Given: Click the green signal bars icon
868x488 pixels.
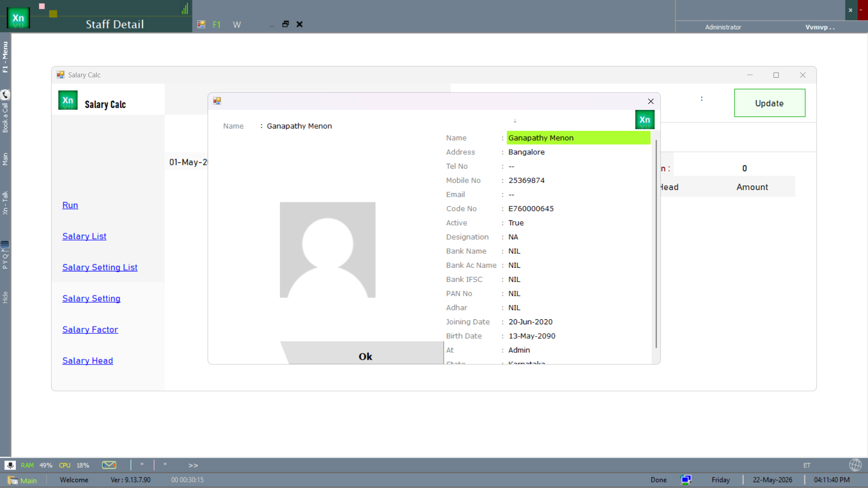Looking at the screenshot, I should coord(185,9).
